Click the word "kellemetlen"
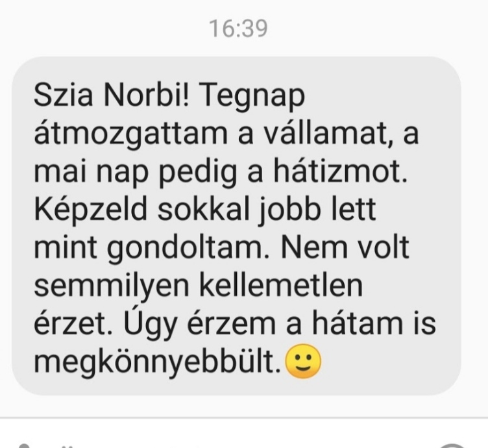This screenshot has width=488, height=448. (x=281, y=285)
